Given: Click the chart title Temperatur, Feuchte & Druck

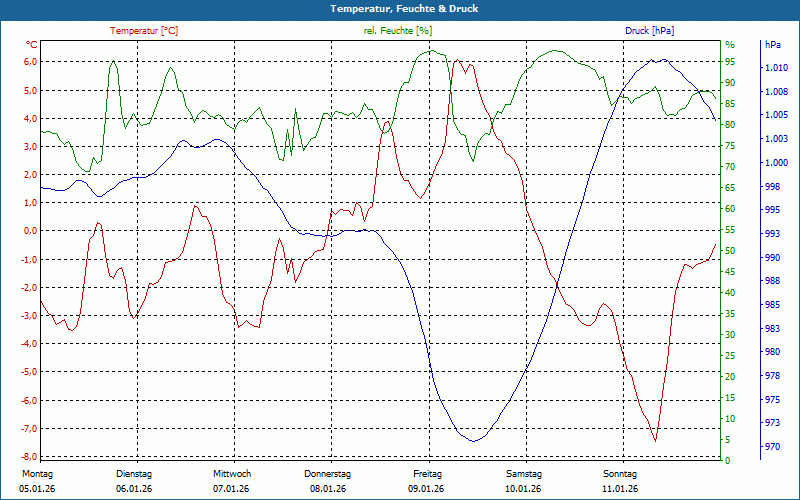Looking at the screenshot, I should (404, 9).
